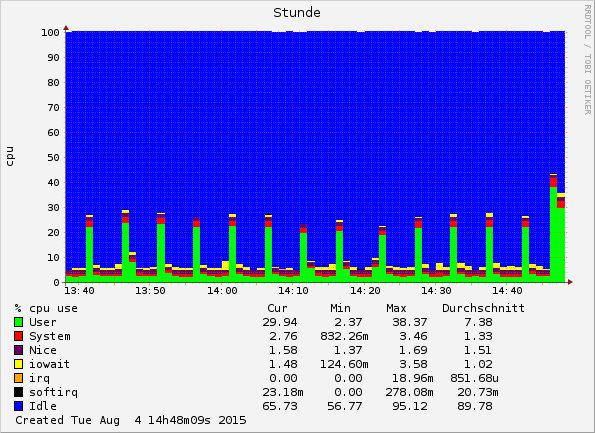595x433 pixels.
Task: Click the "irq" legend label
Action: point(39,379)
